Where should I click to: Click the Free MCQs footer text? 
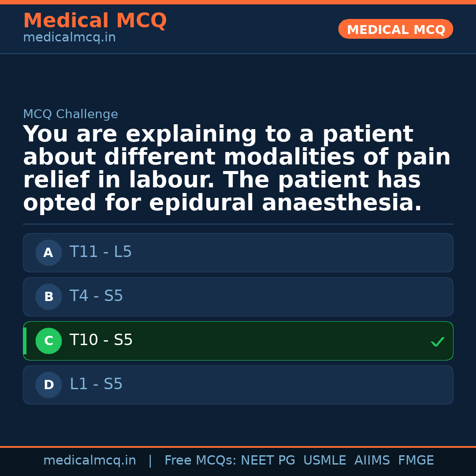coord(200,461)
